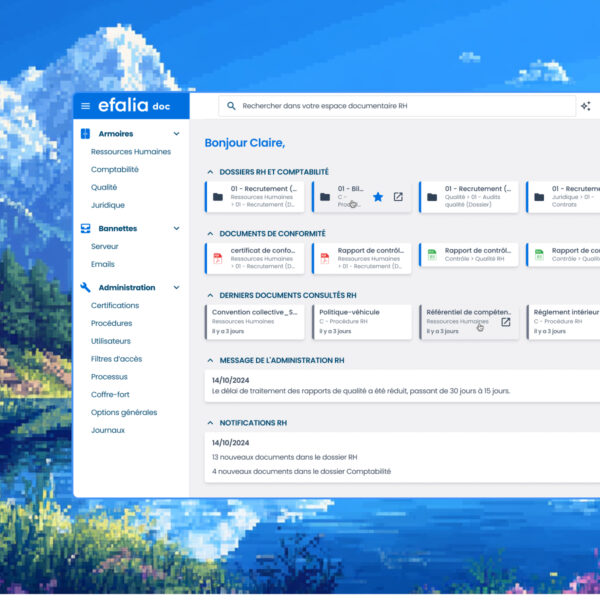Open Convention collective_S... document card

(255, 322)
